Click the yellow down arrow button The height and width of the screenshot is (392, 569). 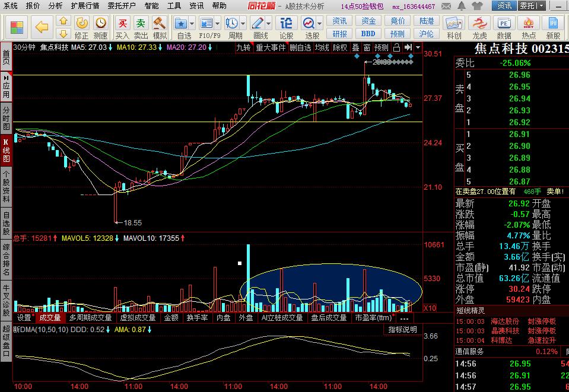63,34
